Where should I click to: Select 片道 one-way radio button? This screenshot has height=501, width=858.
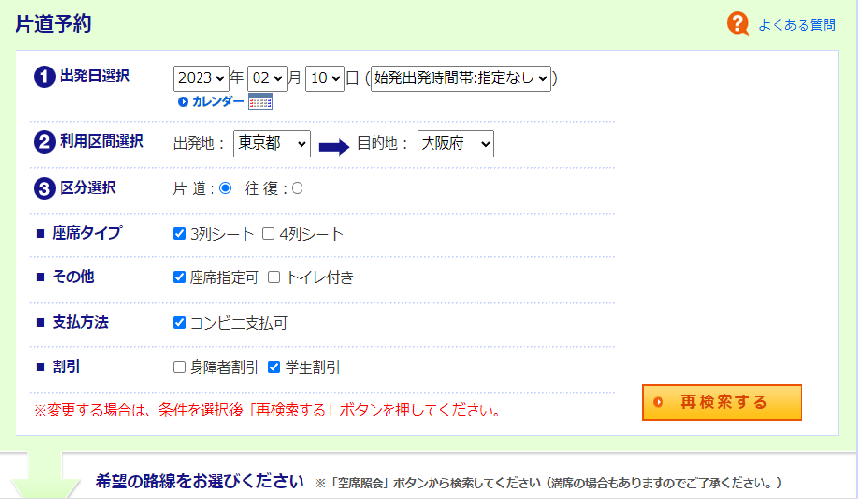coord(225,188)
